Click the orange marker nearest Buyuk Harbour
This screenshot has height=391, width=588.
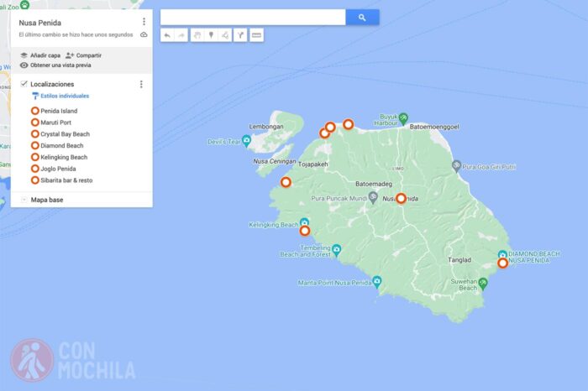(348, 124)
